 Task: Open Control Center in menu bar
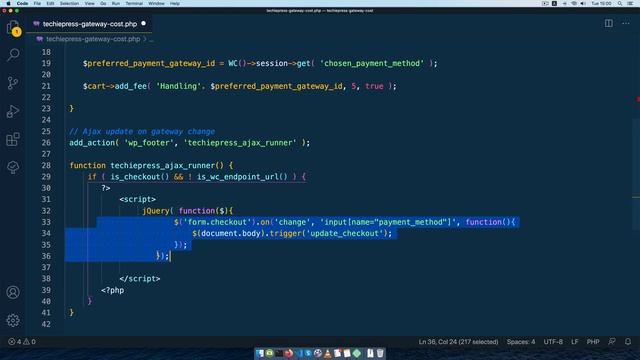(x=630, y=3)
